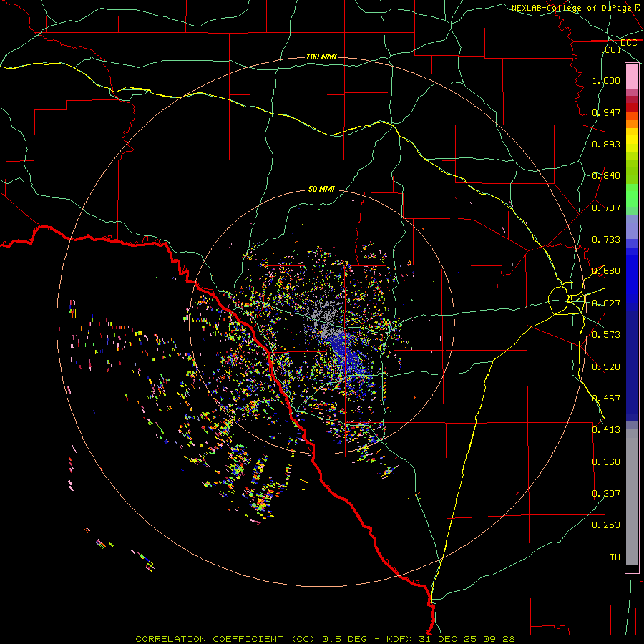
Task: Click the 0.253 color scale label
Action: [606, 525]
